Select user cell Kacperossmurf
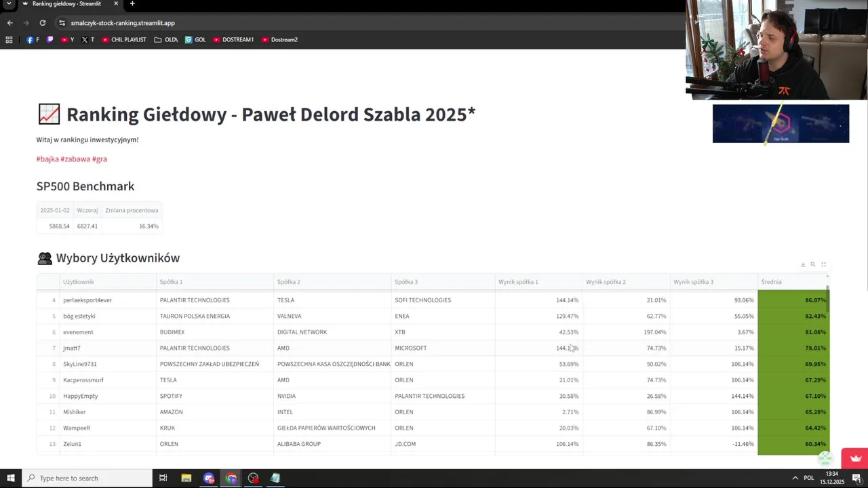The width and height of the screenshot is (868, 488). coord(107,380)
